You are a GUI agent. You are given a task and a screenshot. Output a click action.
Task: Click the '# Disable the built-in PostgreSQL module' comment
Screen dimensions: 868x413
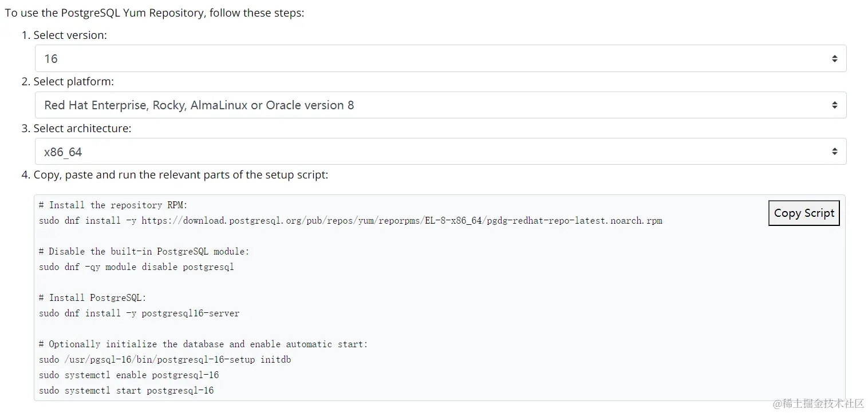(x=144, y=251)
